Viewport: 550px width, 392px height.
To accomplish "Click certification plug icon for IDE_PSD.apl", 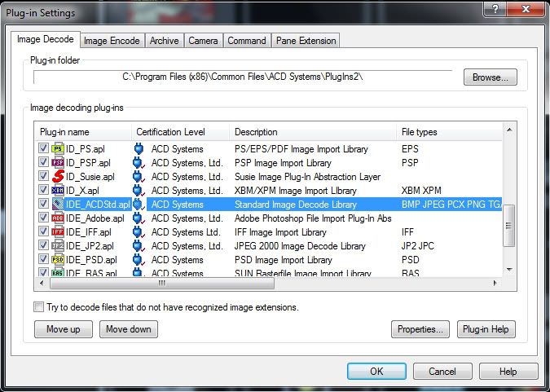I will click(x=139, y=260).
